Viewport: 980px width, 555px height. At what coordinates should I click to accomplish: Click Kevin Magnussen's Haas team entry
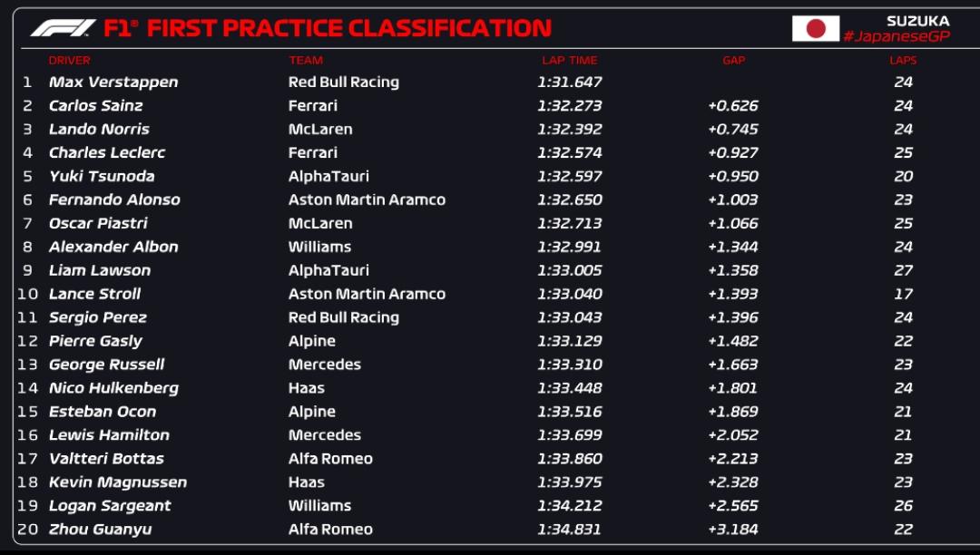[x=307, y=482]
